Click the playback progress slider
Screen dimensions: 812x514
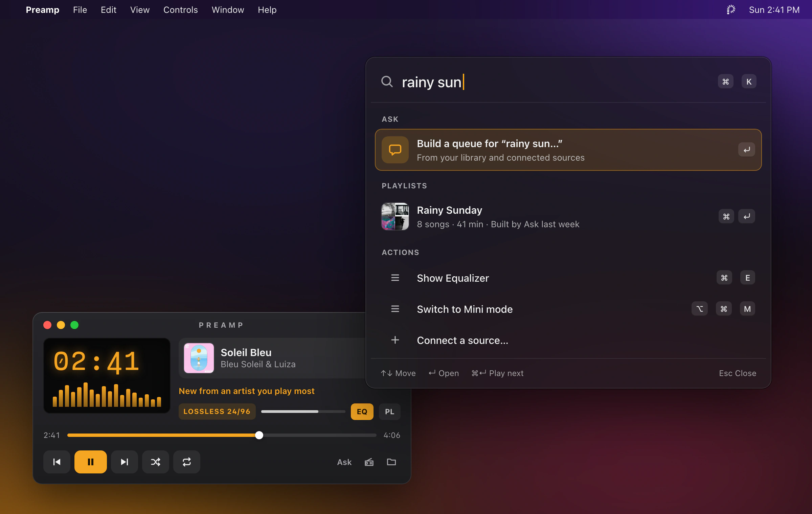point(222,435)
